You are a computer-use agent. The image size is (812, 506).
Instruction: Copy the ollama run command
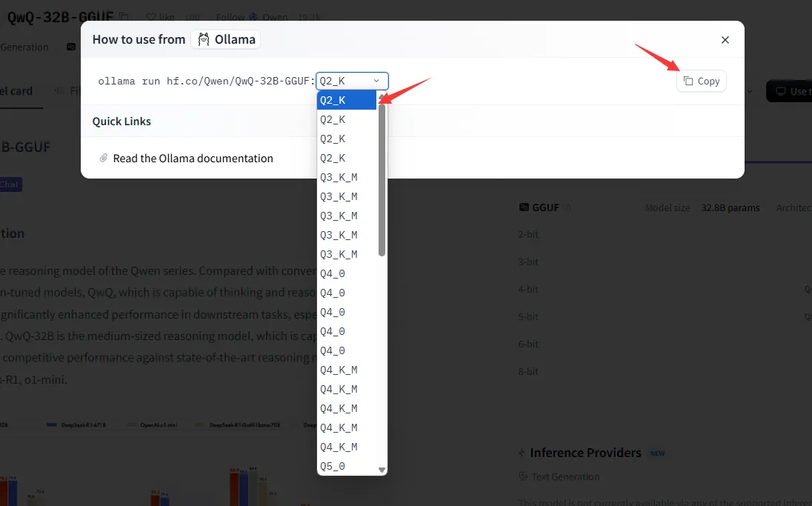(701, 81)
